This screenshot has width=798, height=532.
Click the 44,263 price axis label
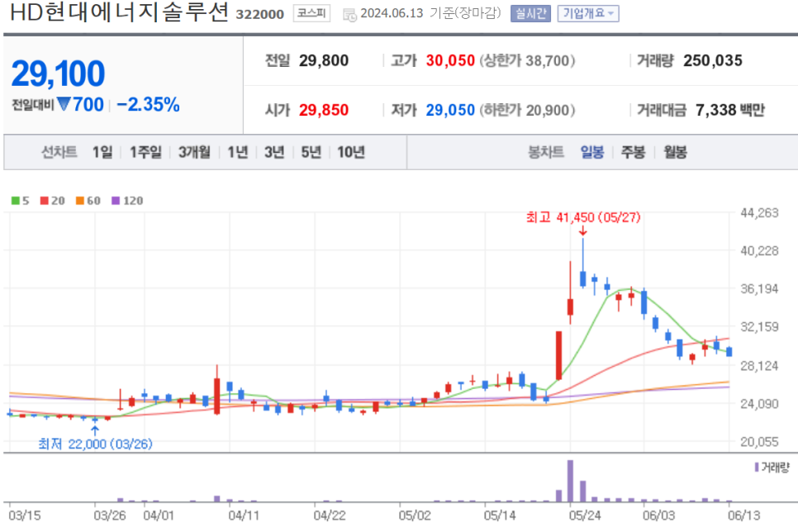[759, 213]
